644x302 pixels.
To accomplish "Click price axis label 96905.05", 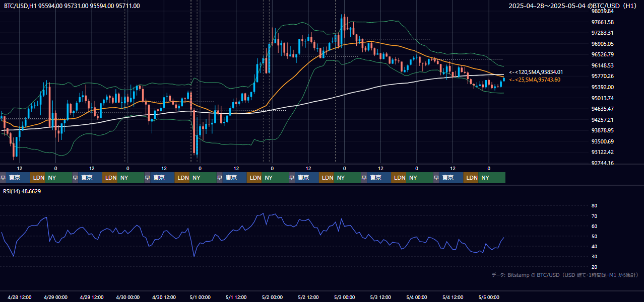I will pyautogui.click(x=602, y=44).
